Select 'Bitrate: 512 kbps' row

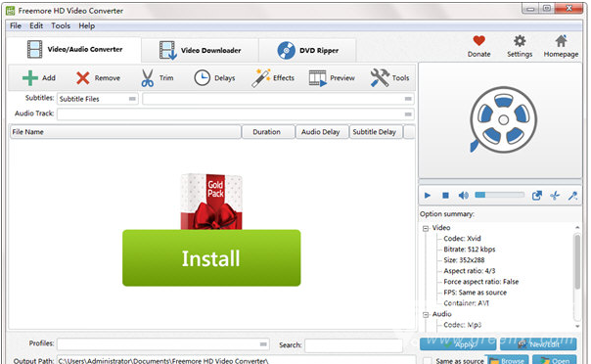[470, 250]
